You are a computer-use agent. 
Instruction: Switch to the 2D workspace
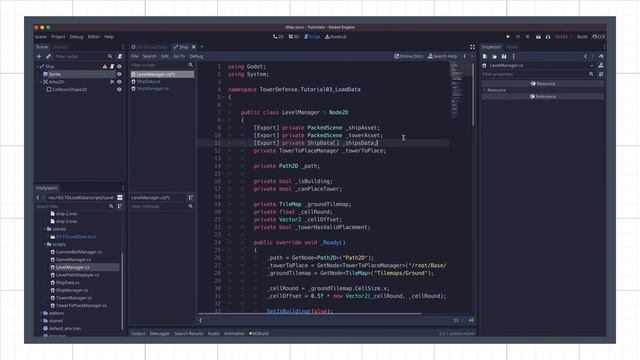[278, 37]
